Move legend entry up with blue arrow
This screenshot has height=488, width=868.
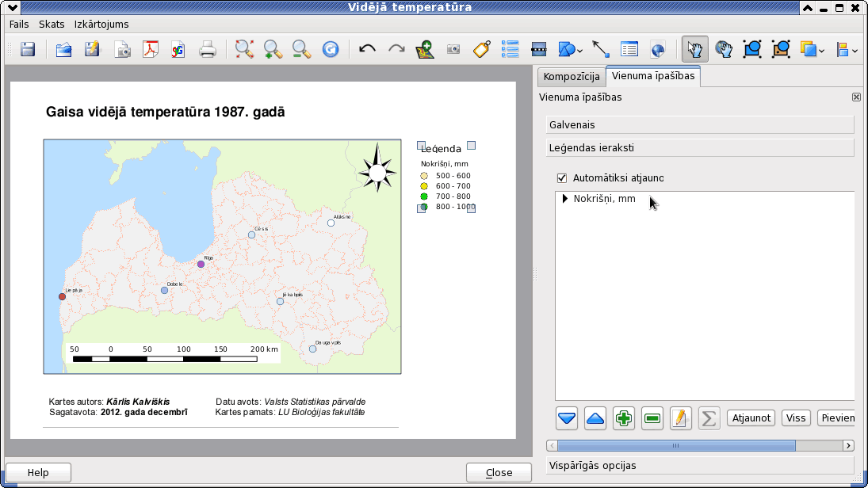click(595, 418)
